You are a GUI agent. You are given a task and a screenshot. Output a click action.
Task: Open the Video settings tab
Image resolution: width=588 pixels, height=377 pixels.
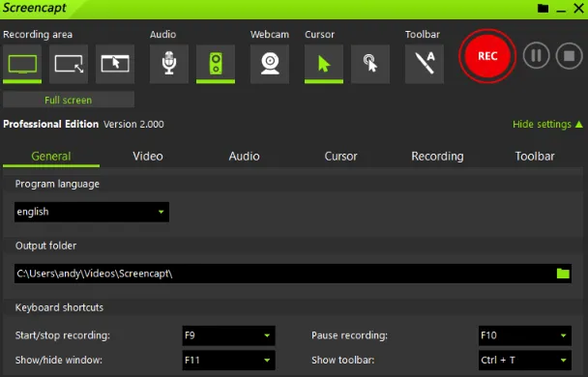[148, 157]
